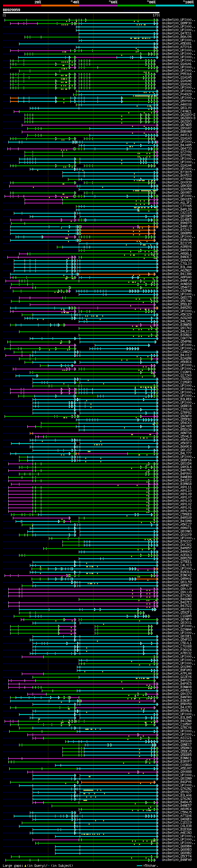Select the UniRef100_Q6ZQ93-3 entry
The height and width of the screenshot is (868, 197).
coord(179,118)
